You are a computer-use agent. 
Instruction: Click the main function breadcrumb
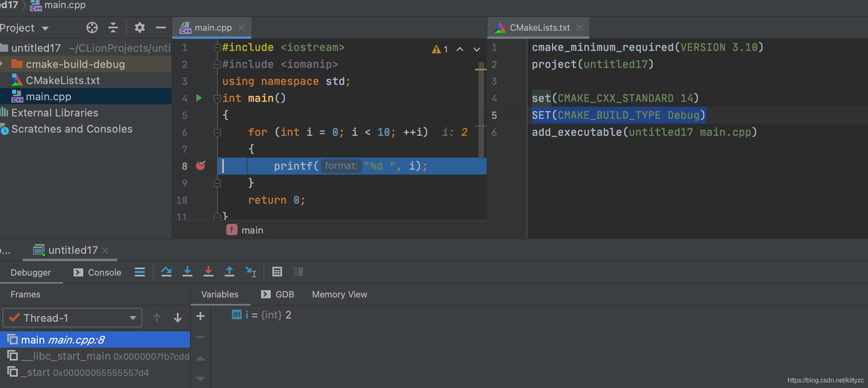tap(244, 230)
